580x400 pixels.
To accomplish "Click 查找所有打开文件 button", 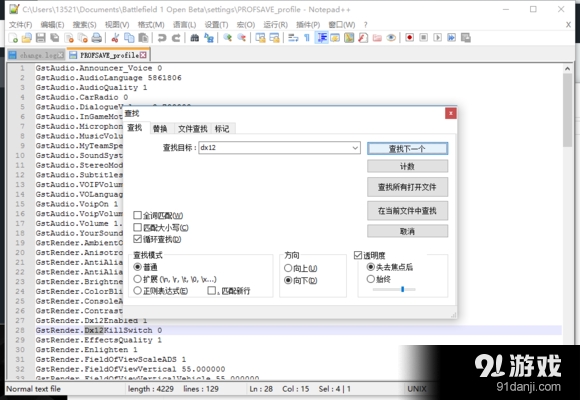I will [407, 187].
